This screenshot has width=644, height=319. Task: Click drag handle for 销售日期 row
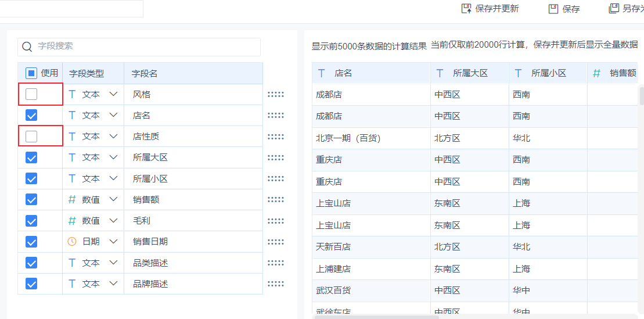(276, 242)
